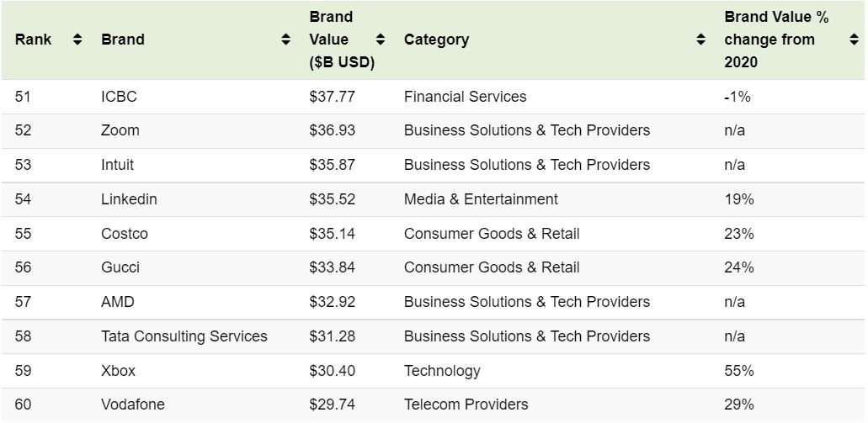This screenshot has width=868, height=423.
Task: Click Gucci in the Brand column
Action: pyautogui.click(x=120, y=267)
